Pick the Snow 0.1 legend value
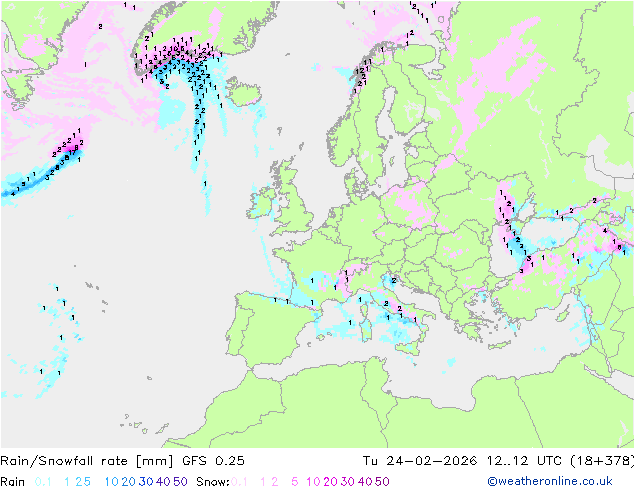The height and width of the screenshot is (490, 634). tap(239, 482)
